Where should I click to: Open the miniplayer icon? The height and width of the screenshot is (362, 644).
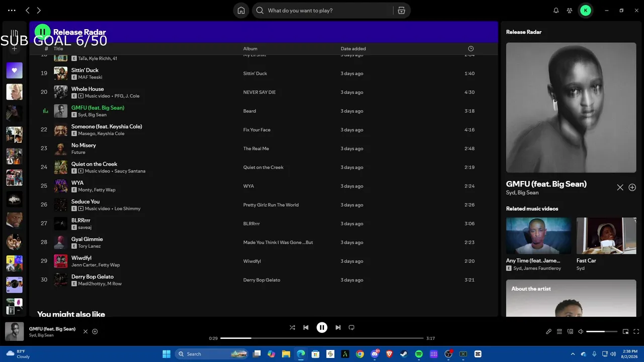pos(626,332)
